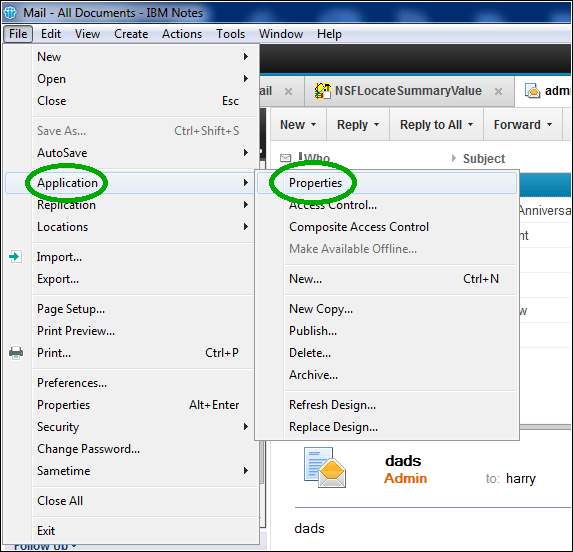This screenshot has width=573, height=552.
Task: Open the Create menu
Action: [x=131, y=34]
